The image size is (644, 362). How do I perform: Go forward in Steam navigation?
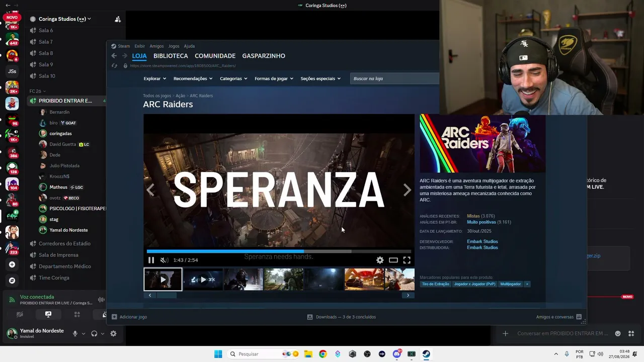click(x=124, y=56)
